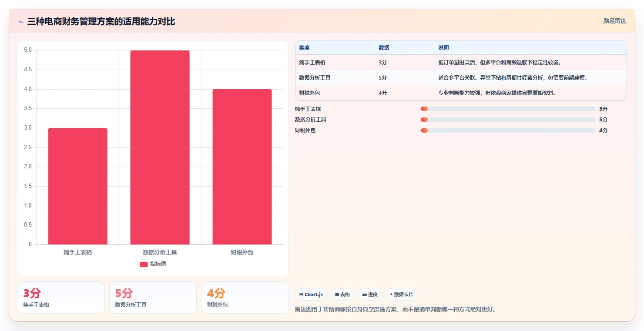Click the 2.5 y-axis tick label
Screen dimensions: 644x331
(28, 147)
